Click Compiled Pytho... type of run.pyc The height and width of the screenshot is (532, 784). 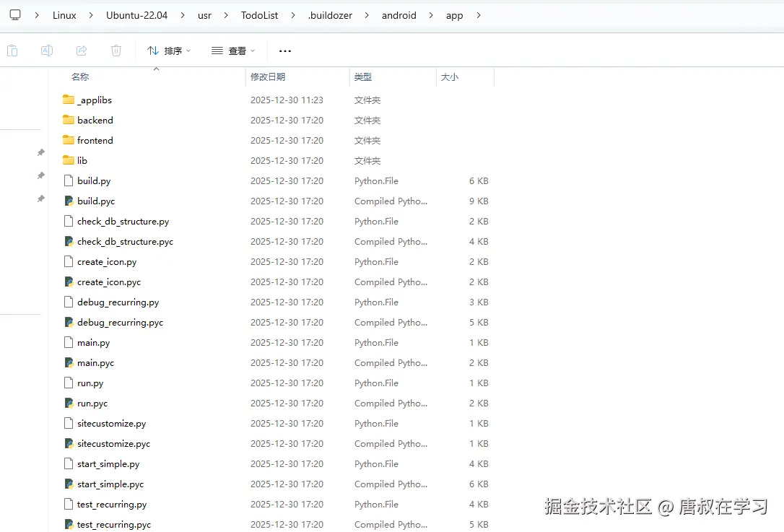391,403
